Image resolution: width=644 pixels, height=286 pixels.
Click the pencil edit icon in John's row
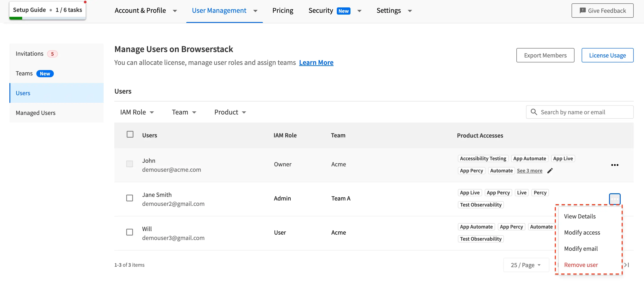click(x=550, y=171)
